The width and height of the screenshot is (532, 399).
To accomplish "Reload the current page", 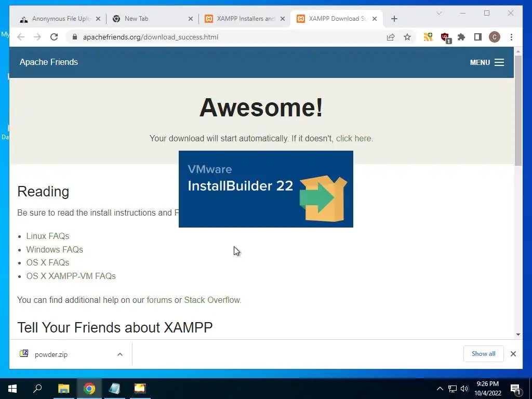I will click(x=54, y=37).
